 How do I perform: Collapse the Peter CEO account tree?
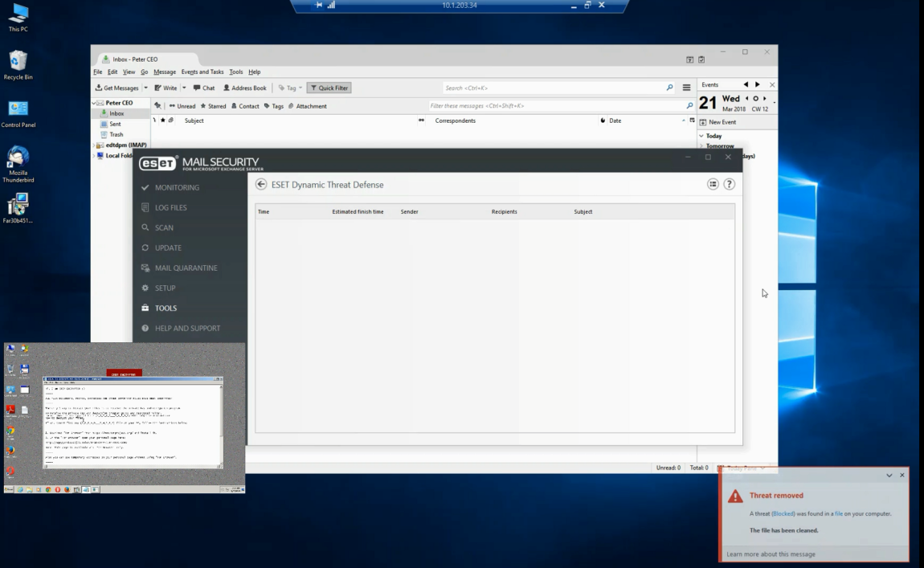point(94,103)
